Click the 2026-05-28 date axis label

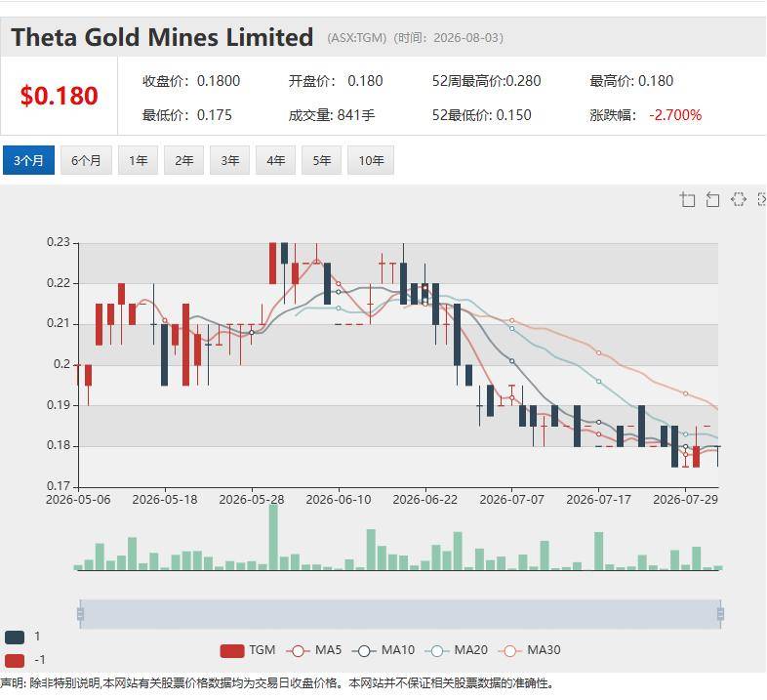pos(252,500)
